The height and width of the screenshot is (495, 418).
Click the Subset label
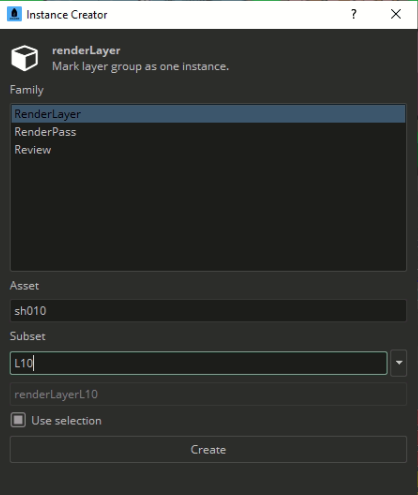pyautogui.click(x=27, y=336)
